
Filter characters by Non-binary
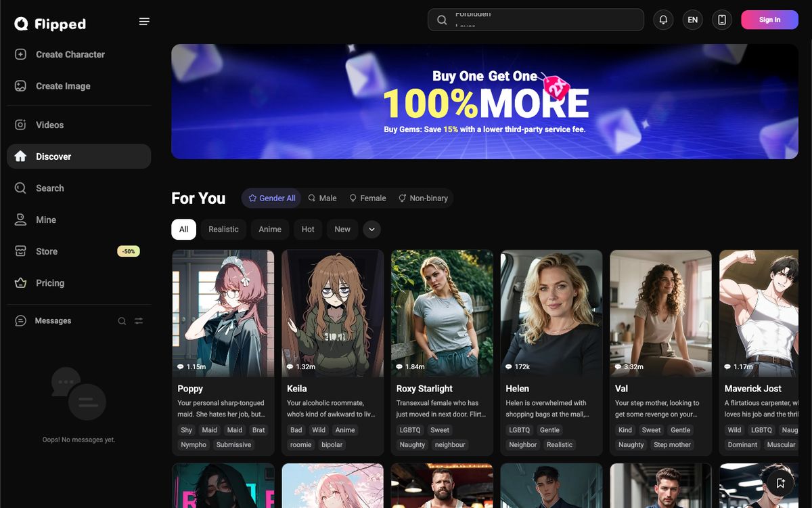423,198
